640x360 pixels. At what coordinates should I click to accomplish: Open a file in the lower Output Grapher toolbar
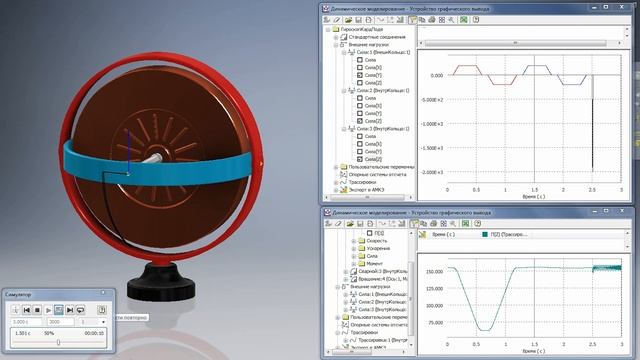click(x=350, y=224)
